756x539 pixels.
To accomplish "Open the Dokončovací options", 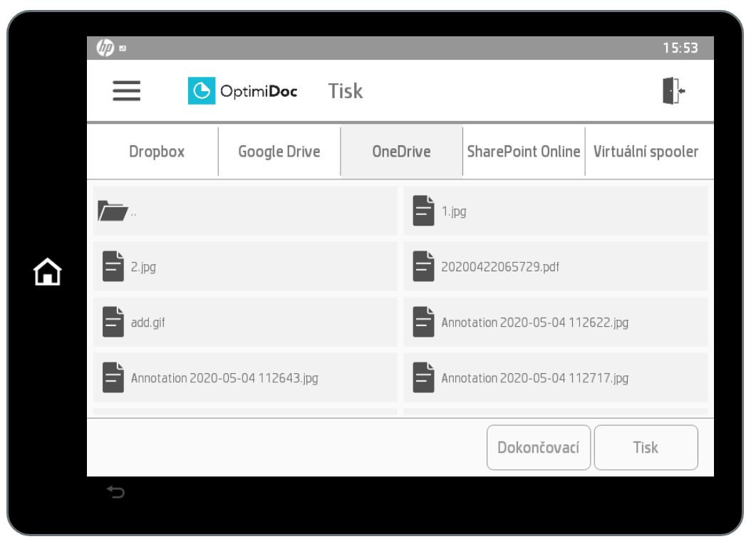I will click(x=539, y=447).
